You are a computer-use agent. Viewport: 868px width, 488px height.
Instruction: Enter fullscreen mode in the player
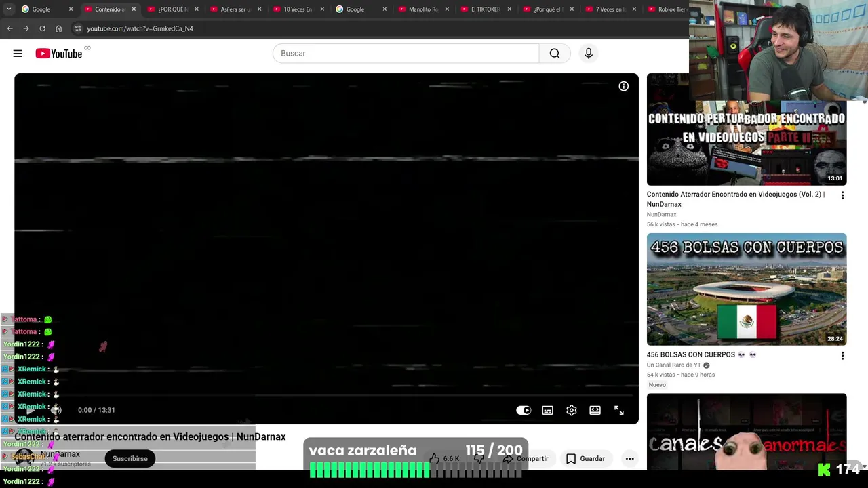[619, 410]
